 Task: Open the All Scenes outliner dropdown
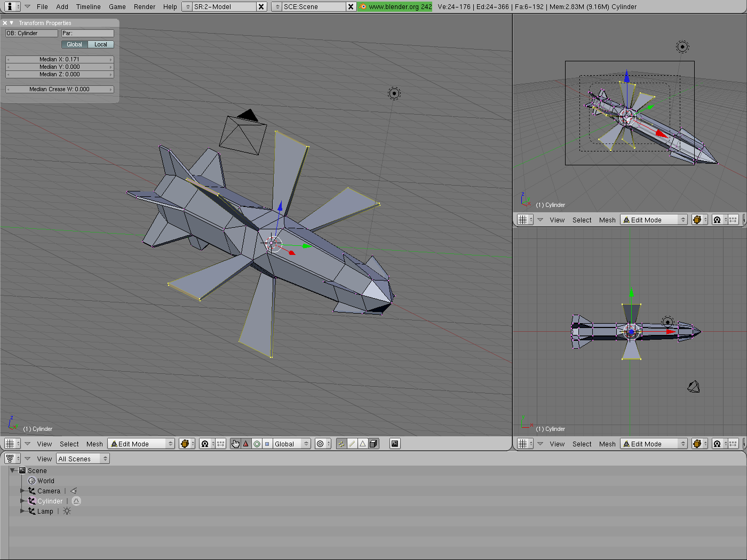[83, 459]
